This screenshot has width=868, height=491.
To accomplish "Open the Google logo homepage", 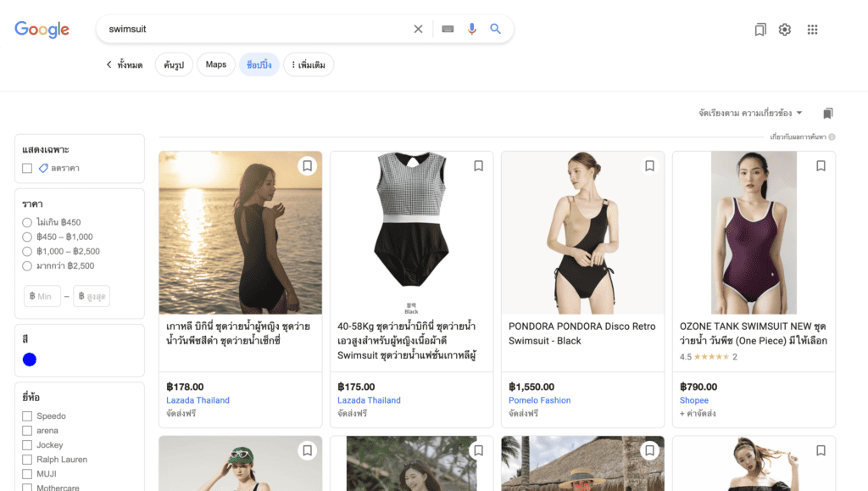I will 42,30.
